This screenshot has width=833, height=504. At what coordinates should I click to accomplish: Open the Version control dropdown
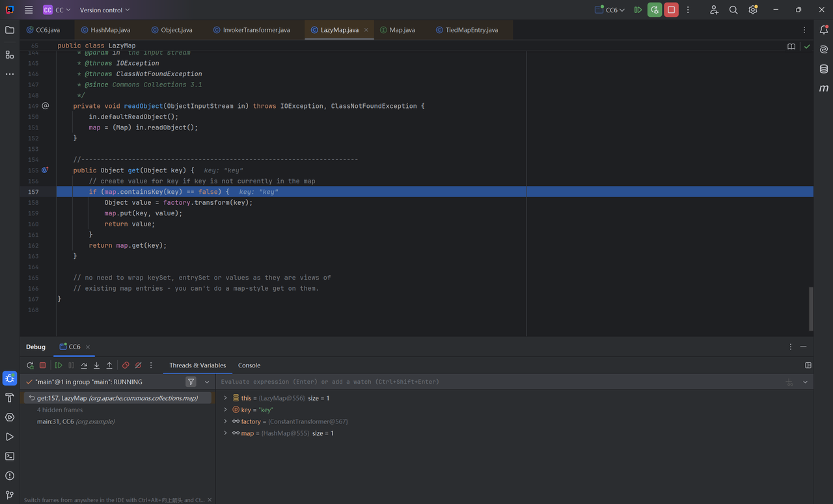pyautogui.click(x=105, y=10)
